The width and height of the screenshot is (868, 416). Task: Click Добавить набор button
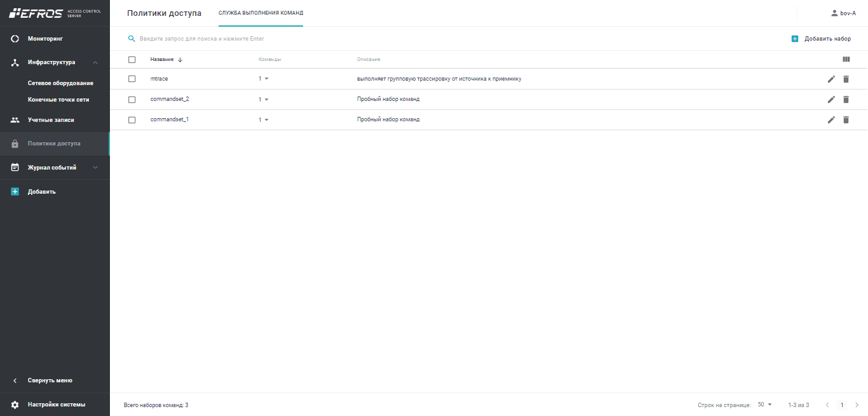point(821,39)
